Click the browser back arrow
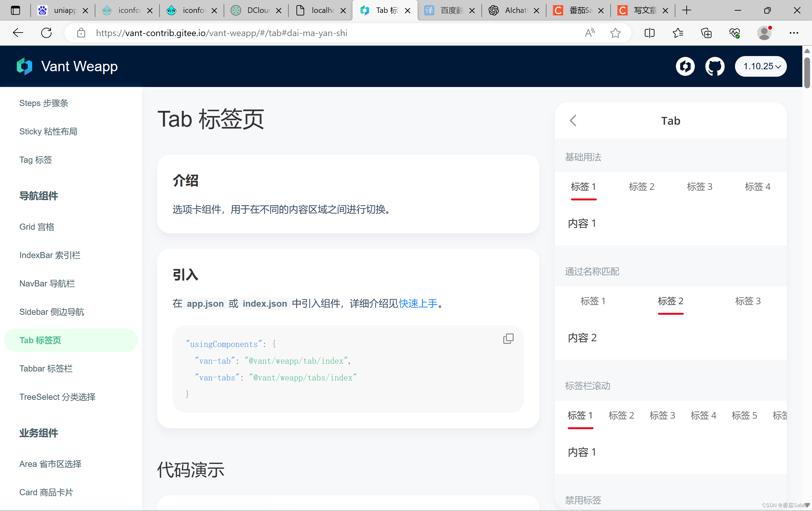The image size is (812, 511). pyautogui.click(x=18, y=33)
